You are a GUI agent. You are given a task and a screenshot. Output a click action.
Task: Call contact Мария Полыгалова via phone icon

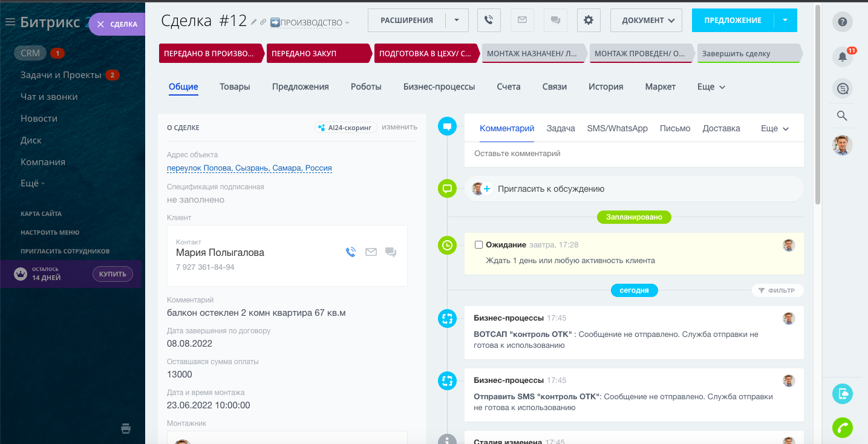[x=351, y=252]
